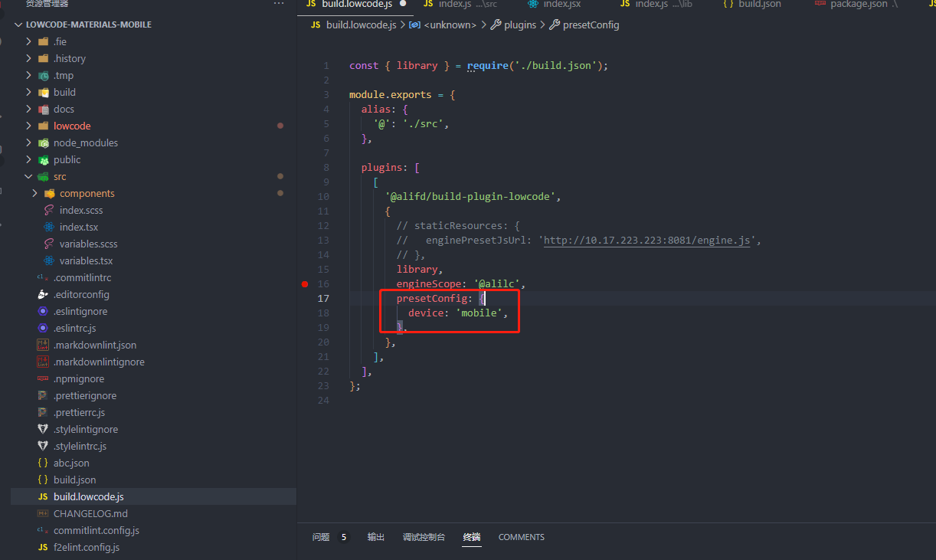Open the engine.js URL on line 13

(x=647, y=240)
